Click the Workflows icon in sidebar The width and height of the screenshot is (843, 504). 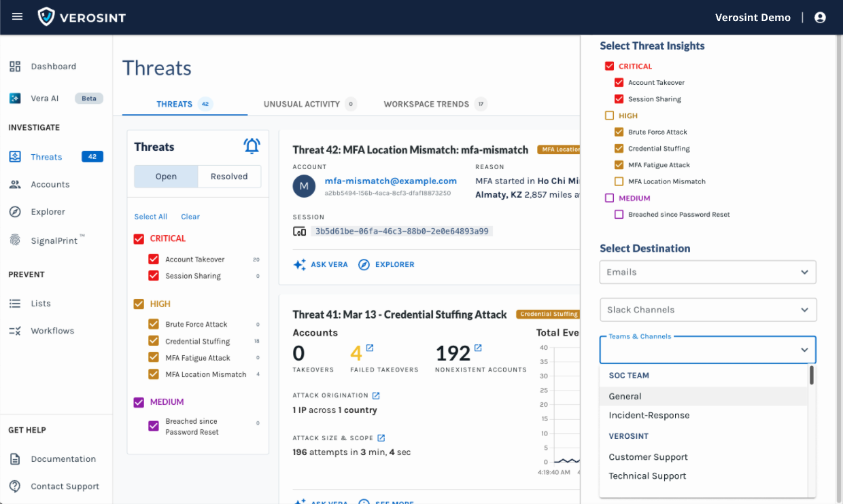[15, 331]
